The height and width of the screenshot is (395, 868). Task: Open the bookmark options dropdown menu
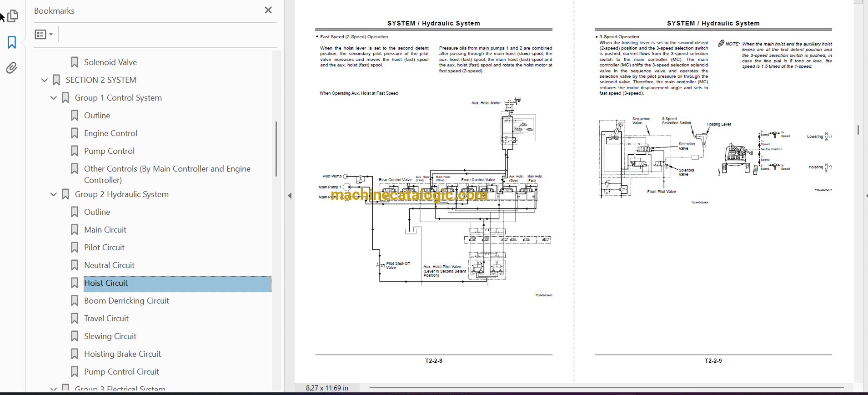(x=44, y=34)
